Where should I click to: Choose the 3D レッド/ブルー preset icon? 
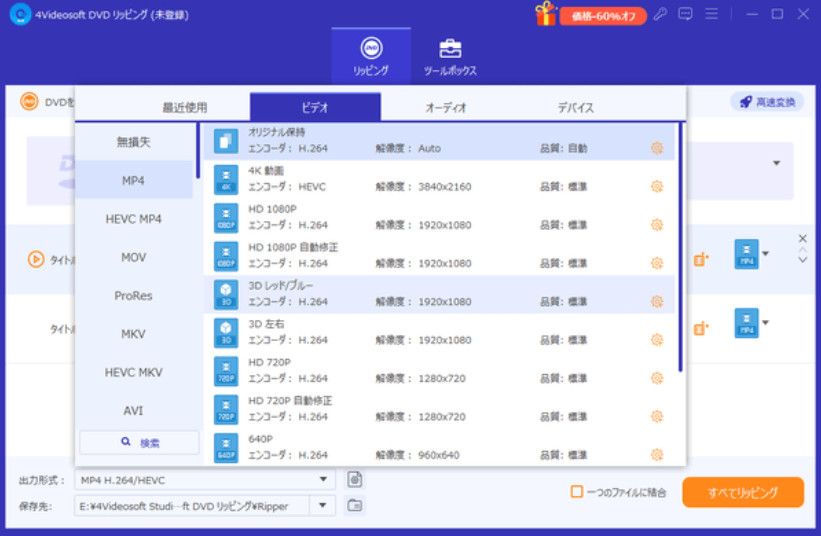(226, 295)
